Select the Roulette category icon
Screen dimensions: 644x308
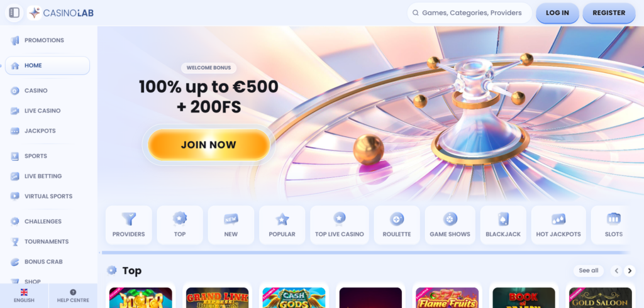click(x=397, y=219)
